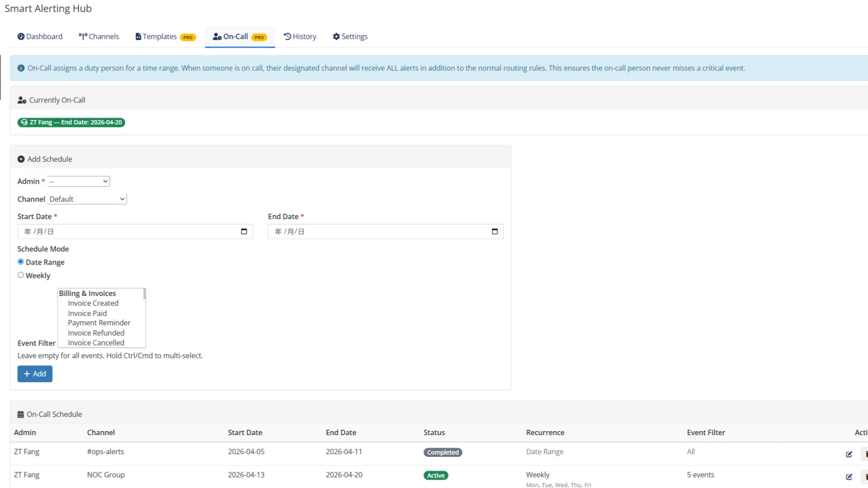Expand the Channel dropdown showing Default
868x488 pixels.
pyautogui.click(x=87, y=199)
